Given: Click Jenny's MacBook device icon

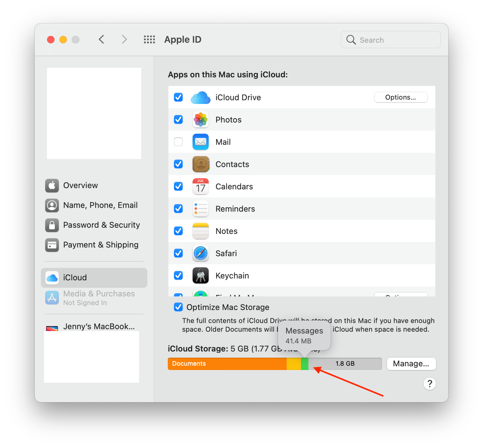Looking at the screenshot, I should click(52, 328).
